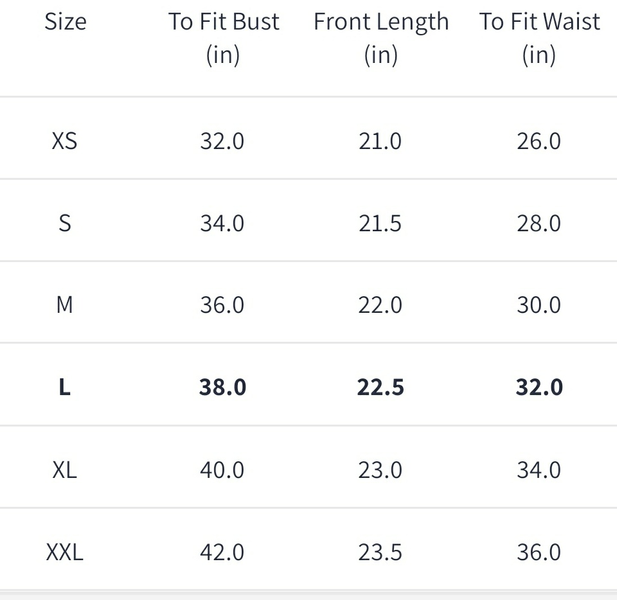This screenshot has width=617, height=600.
Task: Select the XS size label
Action: point(64,141)
